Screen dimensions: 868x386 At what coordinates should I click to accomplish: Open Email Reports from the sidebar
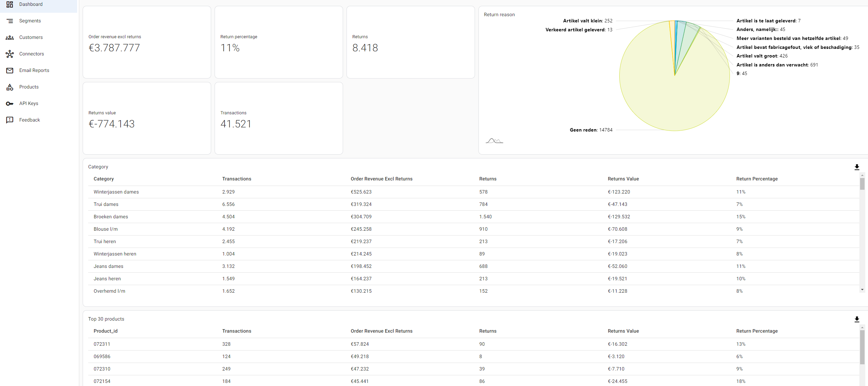pos(34,70)
